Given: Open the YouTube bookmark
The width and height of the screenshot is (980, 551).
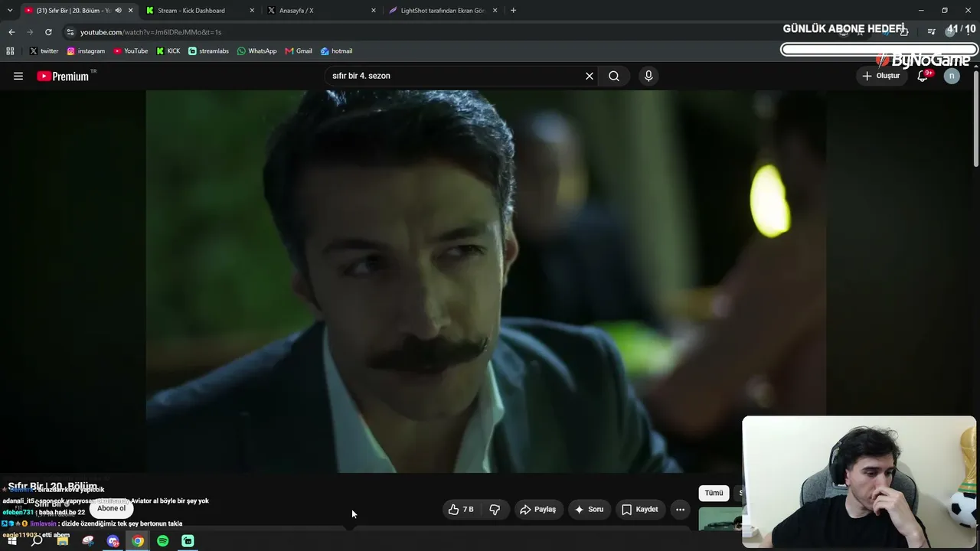Looking at the screenshot, I should pos(130,51).
